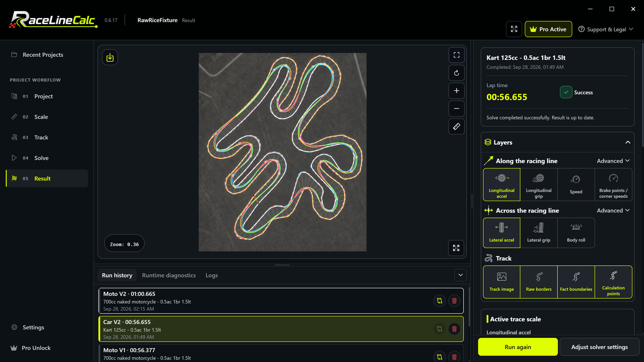Expand map view using bottom-right expand icon
Screen dimensions: 644x362
click(456, 248)
